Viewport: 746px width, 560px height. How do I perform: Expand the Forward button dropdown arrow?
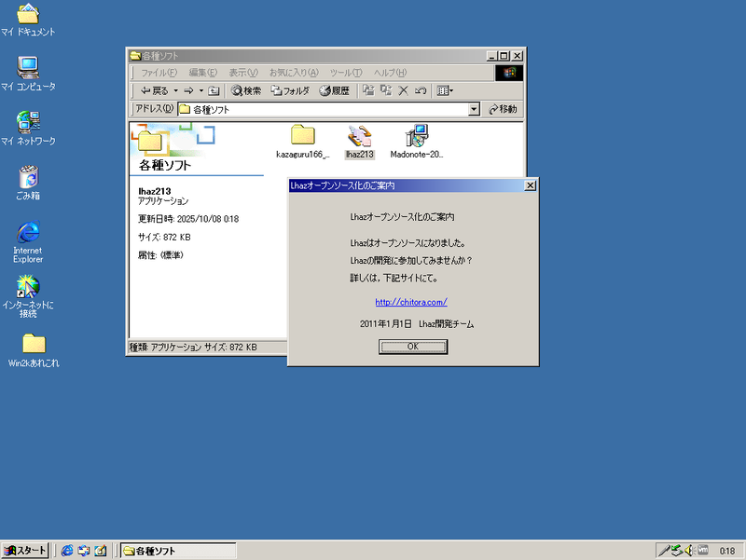click(x=200, y=90)
